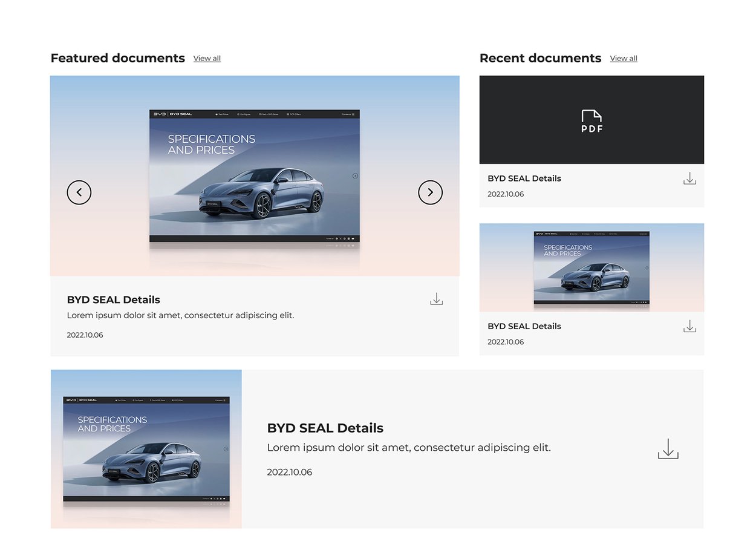Click the PDF file icon on dark card
Screen dimensions: 756x556
pyautogui.click(x=592, y=121)
